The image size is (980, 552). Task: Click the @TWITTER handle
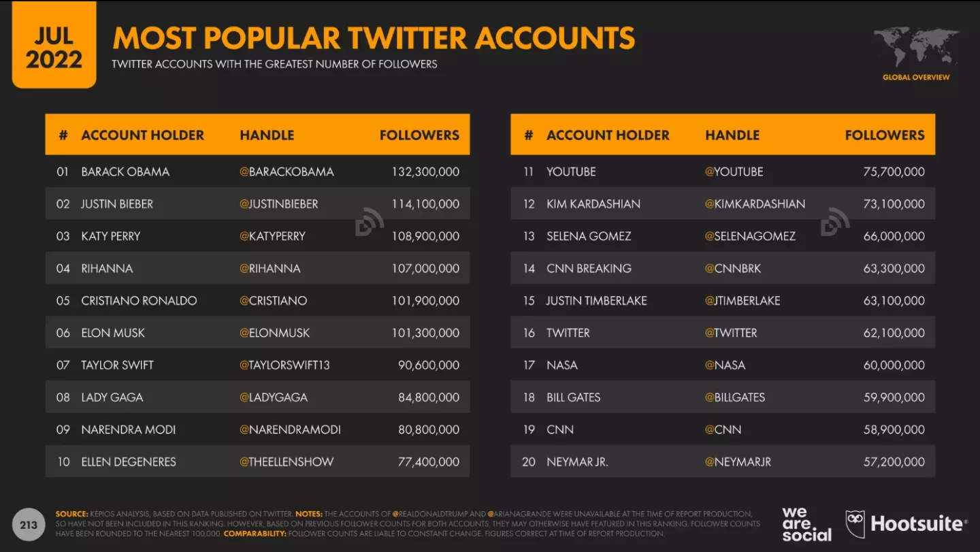(731, 333)
